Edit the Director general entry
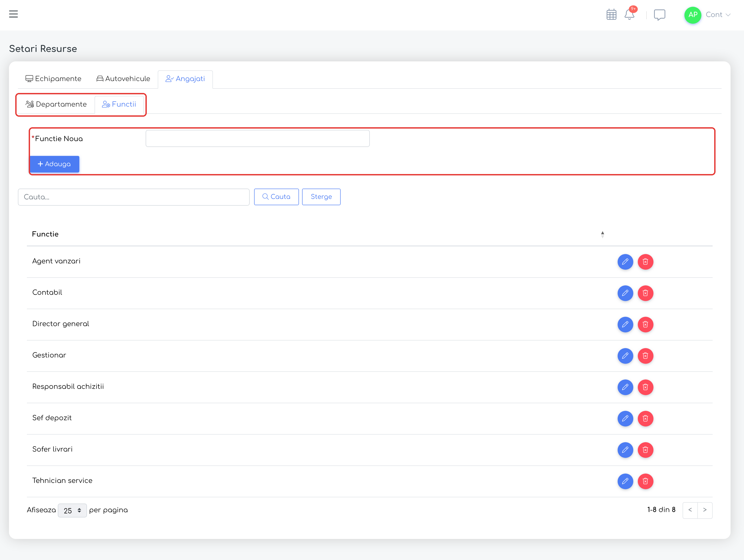 coord(625,324)
